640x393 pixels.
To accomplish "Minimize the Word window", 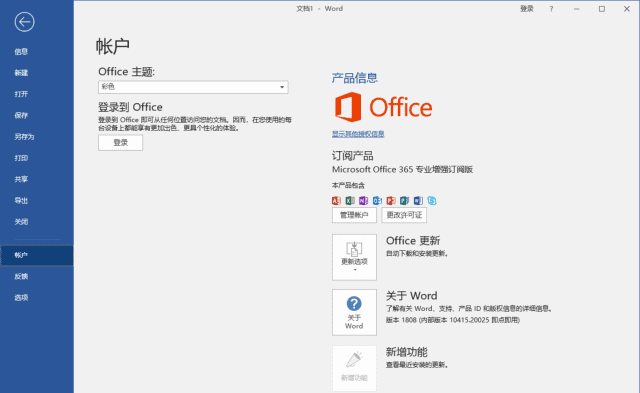I will click(x=576, y=9).
